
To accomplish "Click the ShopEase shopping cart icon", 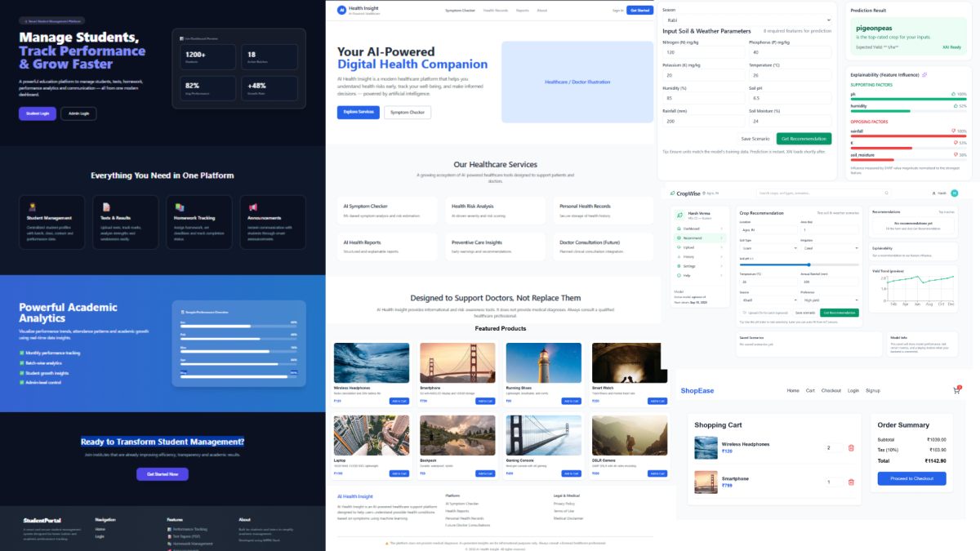I will tap(956, 391).
